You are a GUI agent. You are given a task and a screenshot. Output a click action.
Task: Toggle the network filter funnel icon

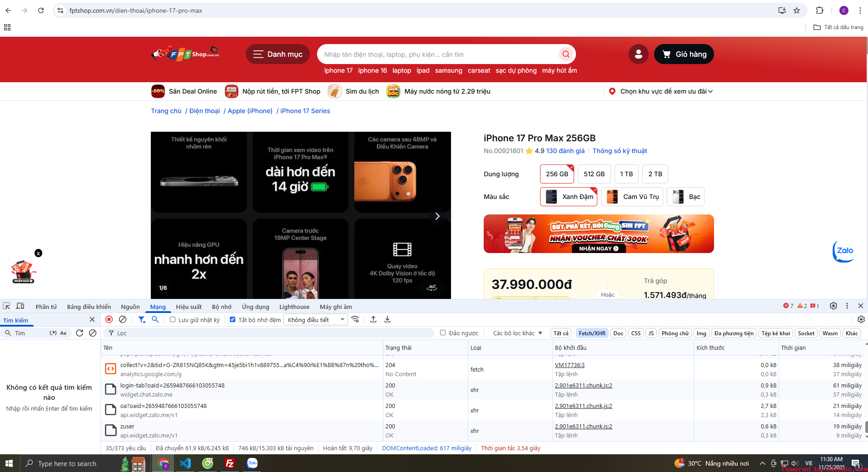[142, 319]
